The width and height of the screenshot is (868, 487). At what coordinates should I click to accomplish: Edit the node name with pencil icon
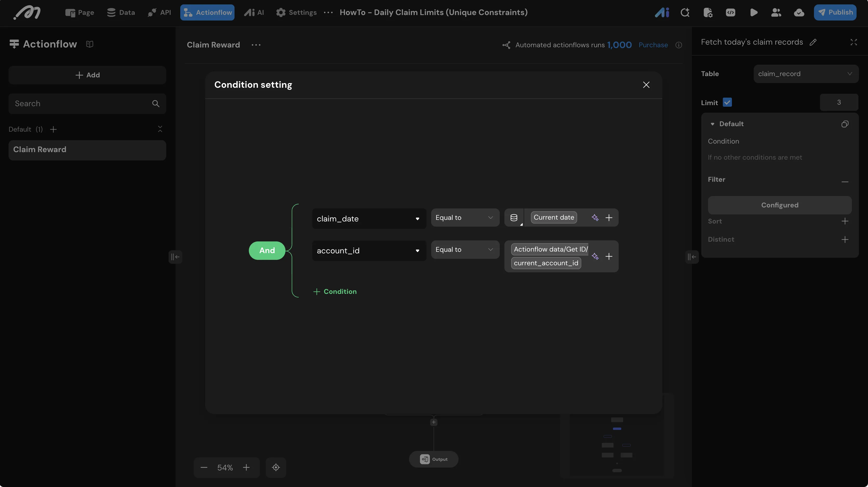[813, 42]
